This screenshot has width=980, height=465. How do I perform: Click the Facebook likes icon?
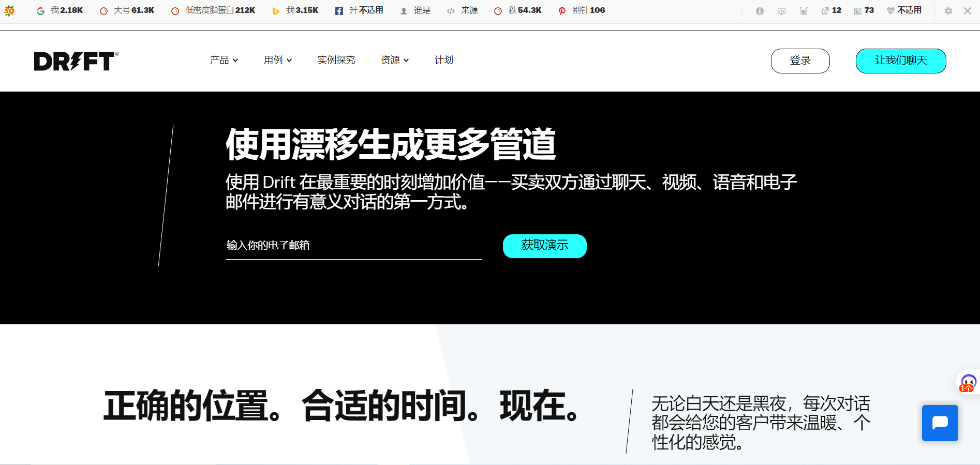tap(339, 11)
